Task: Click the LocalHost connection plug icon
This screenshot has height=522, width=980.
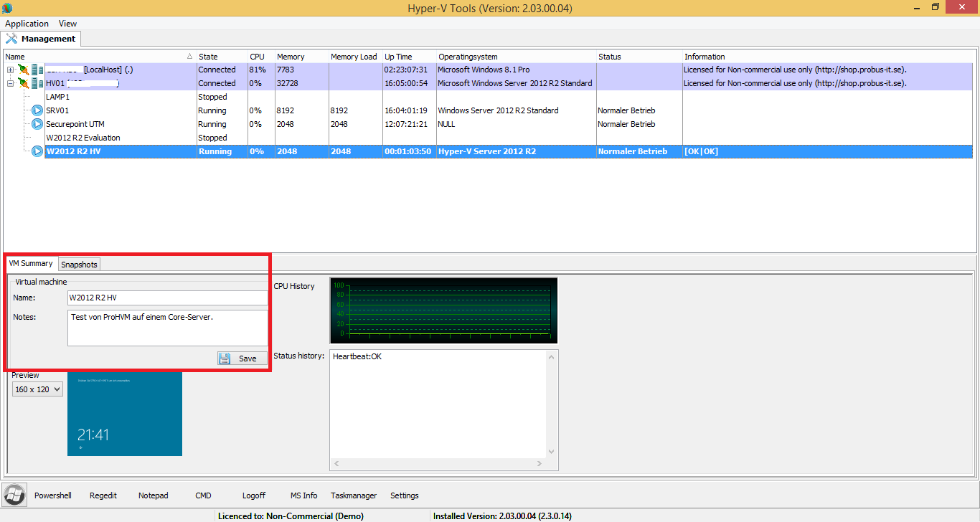Action: point(24,70)
